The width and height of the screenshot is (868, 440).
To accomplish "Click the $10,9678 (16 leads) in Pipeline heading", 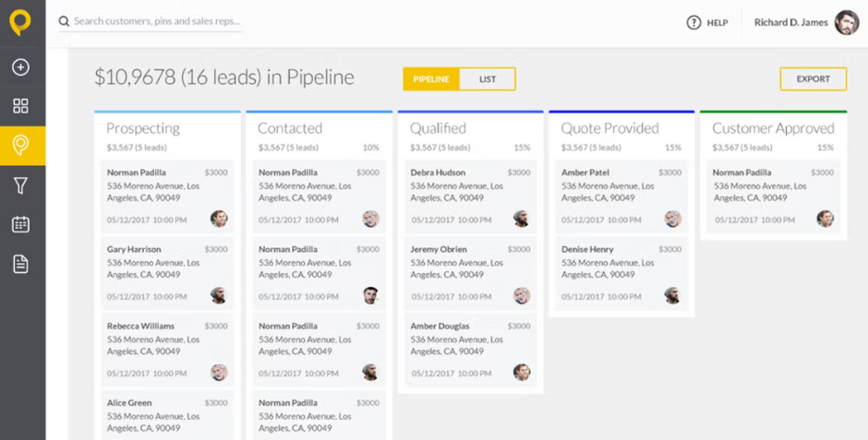I will pos(224,77).
